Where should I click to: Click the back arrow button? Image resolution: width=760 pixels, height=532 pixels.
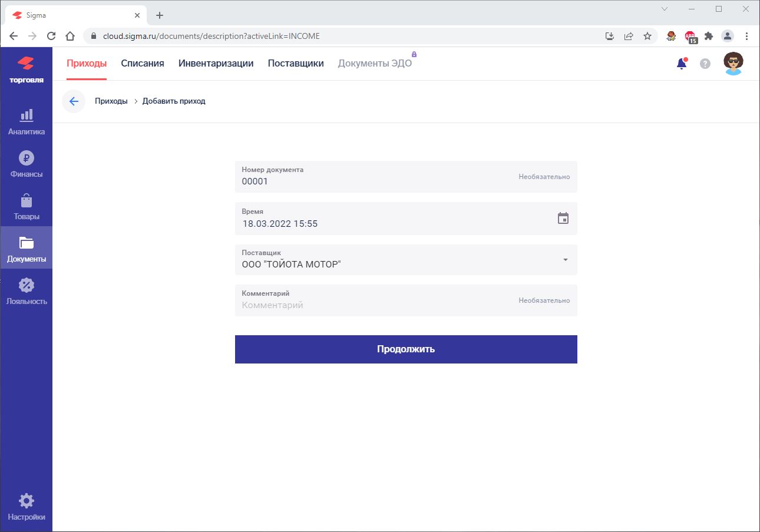point(74,101)
